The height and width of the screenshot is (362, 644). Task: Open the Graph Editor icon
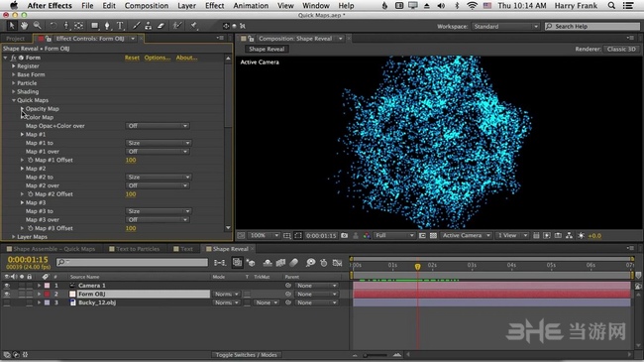(x=337, y=263)
